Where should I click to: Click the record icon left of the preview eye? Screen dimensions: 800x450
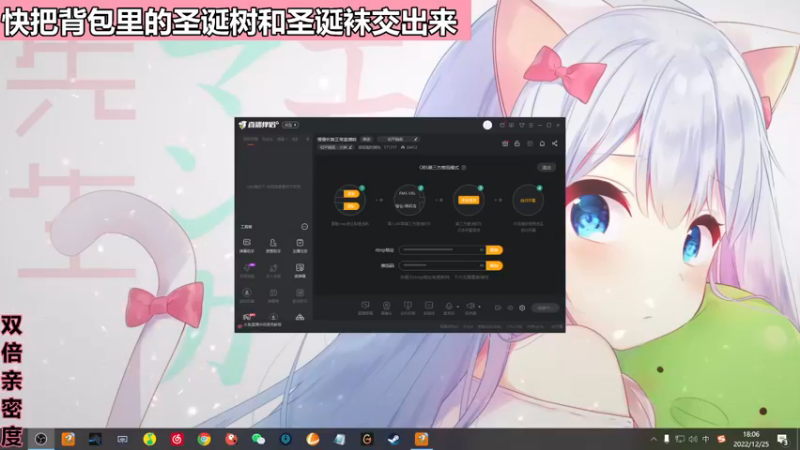[x=498, y=308]
